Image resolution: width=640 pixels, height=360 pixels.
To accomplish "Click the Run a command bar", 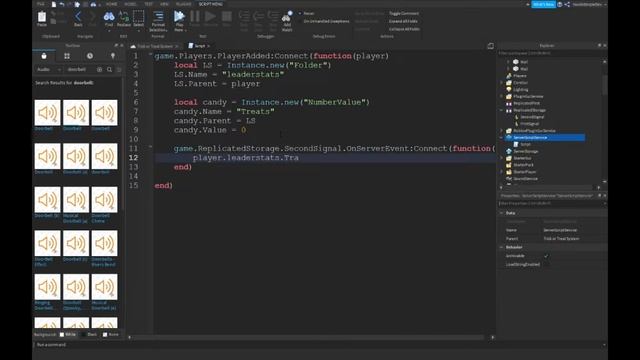I will tap(320, 345).
